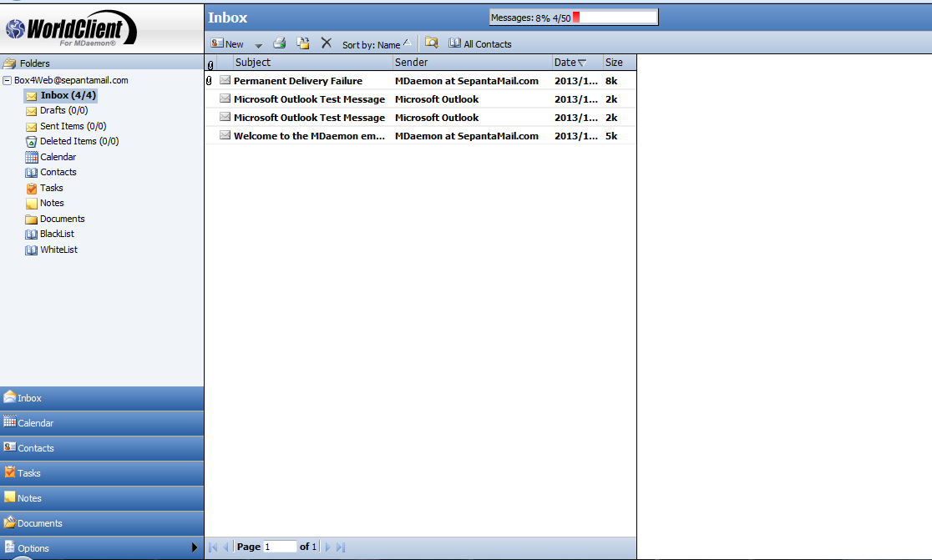This screenshot has height=560, width=932.
Task: Click the Folders panel header
Action: pos(102,63)
